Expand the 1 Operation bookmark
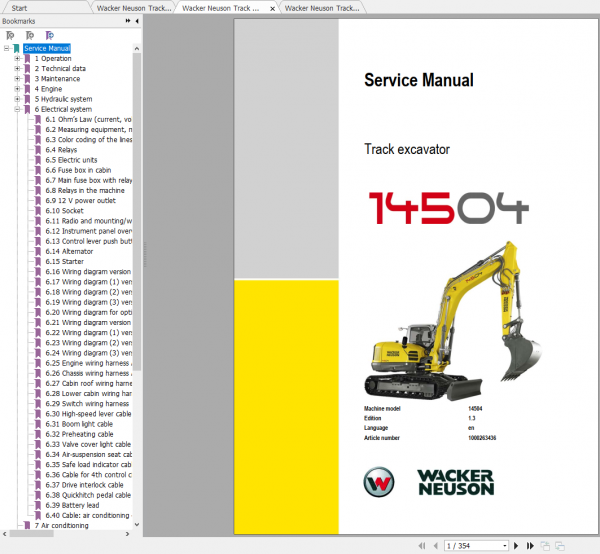 pos(17,59)
